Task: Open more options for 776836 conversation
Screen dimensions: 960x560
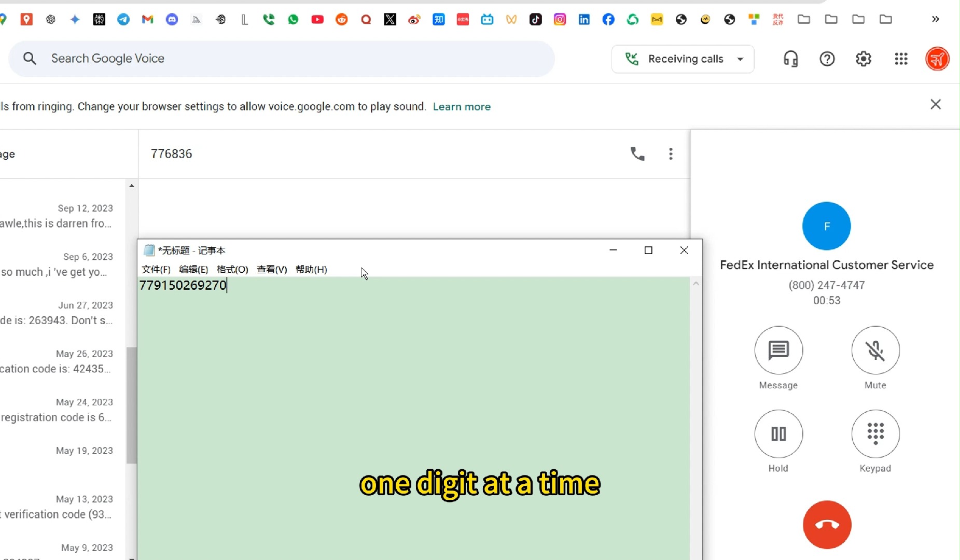Action: click(x=671, y=154)
